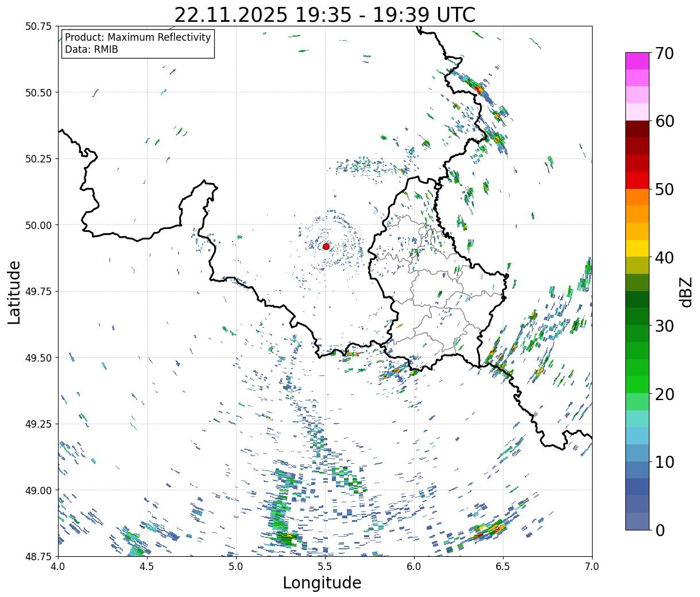Click the colorbar tick label '10'
The height and width of the screenshot is (597, 700).
click(664, 462)
